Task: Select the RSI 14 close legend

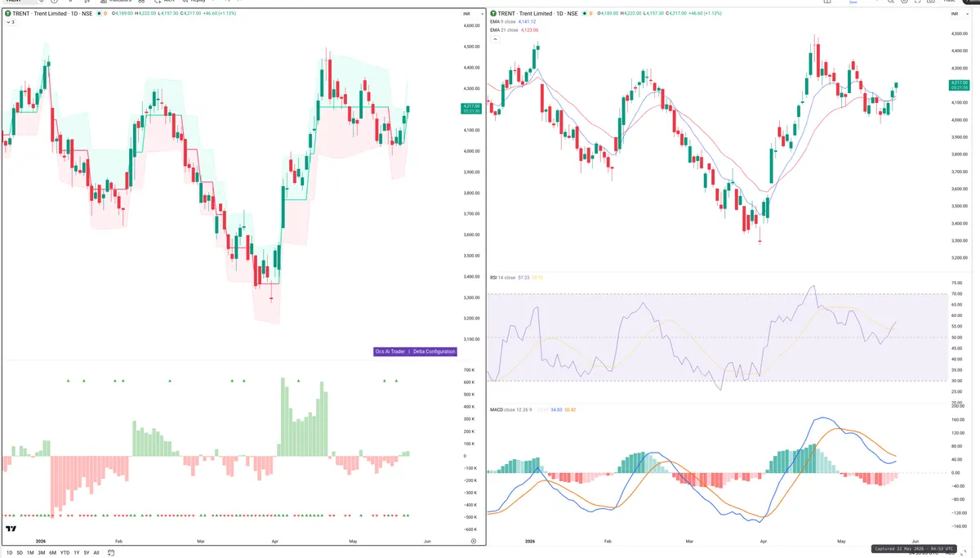Action: click(x=503, y=278)
